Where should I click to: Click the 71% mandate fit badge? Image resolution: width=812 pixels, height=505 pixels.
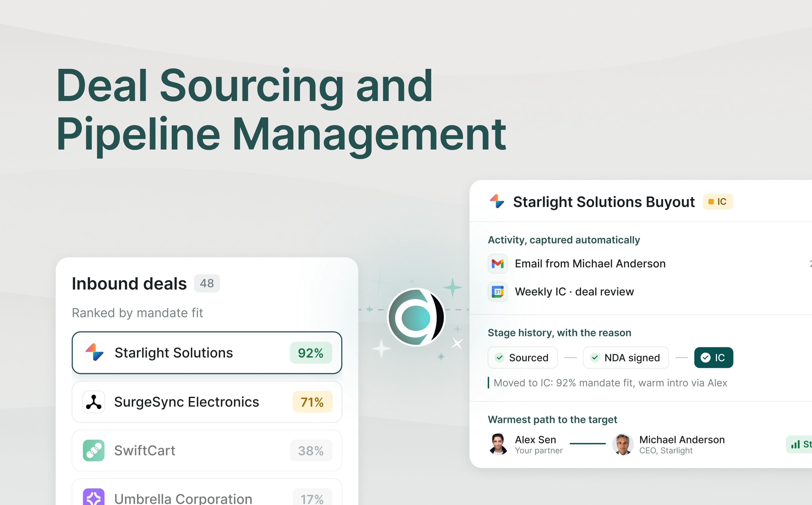pyautogui.click(x=312, y=402)
